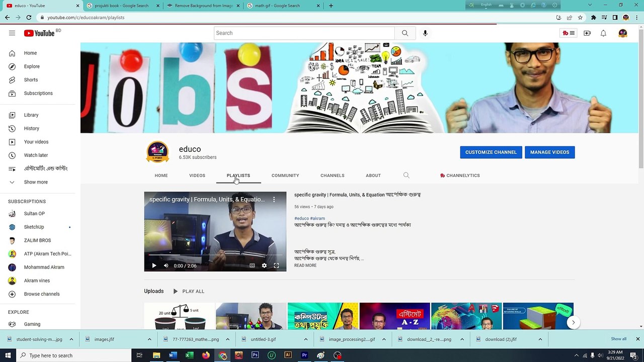Screen dimensions: 644x362
Task: Open the balance scale uploads thumbnail
Action: pyautogui.click(x=180, y=316)
